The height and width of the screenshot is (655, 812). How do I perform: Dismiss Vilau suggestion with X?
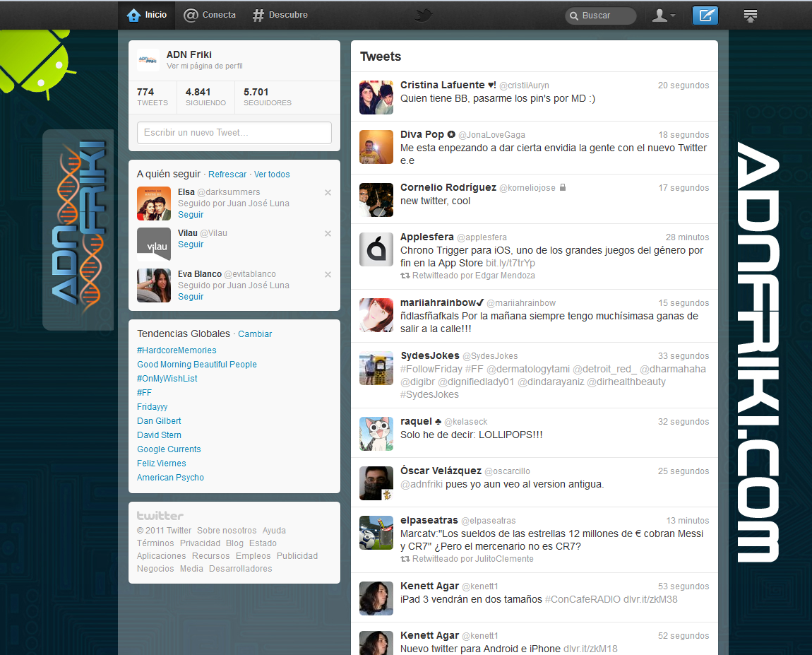point(328,234)
